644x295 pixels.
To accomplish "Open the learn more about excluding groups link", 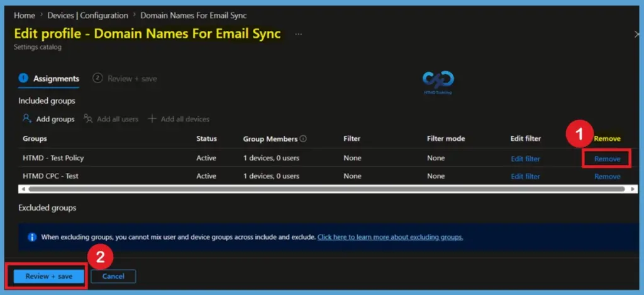I will pyautogui.click(x=390, y=237).
